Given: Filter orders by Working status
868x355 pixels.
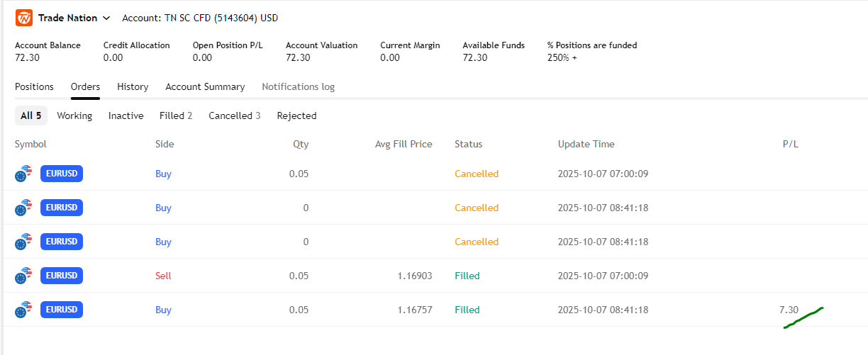Looking at the screenshot, I should tap(74, 115).
